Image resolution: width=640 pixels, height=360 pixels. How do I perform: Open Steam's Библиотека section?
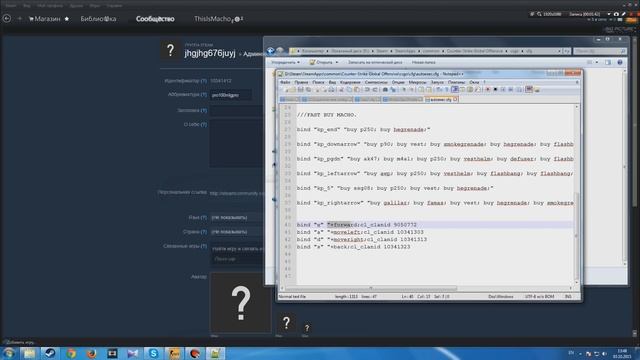tap(98, 19)
